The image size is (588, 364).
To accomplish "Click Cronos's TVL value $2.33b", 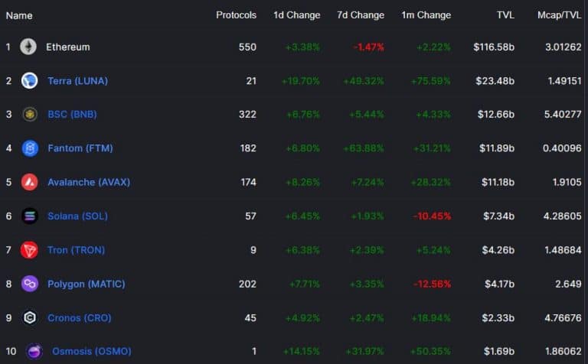I will tap(498, 317).
